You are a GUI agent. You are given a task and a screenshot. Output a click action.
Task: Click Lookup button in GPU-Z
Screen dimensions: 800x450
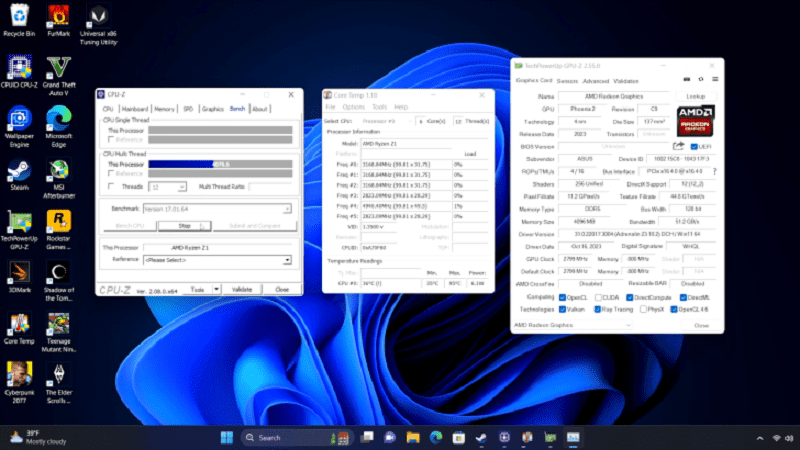[695, 96]
